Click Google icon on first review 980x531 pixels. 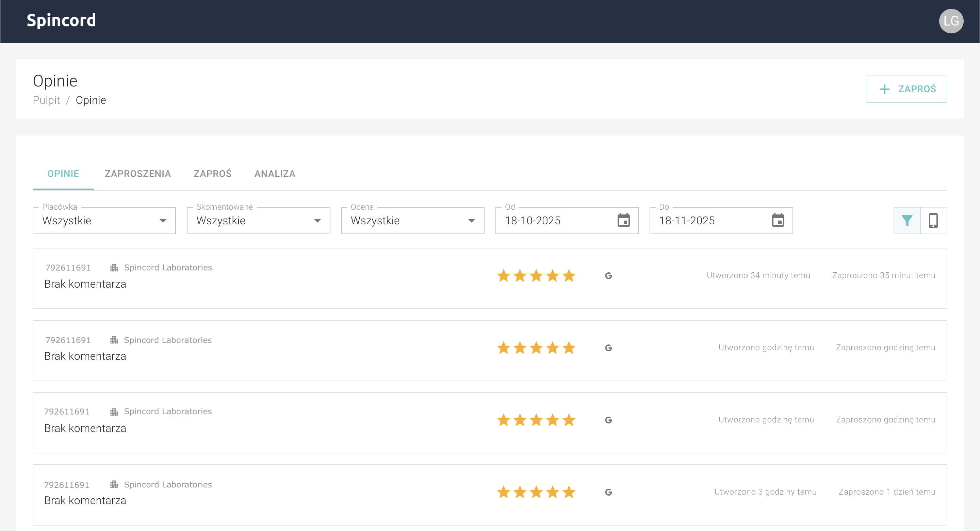[x=608, y=276]
